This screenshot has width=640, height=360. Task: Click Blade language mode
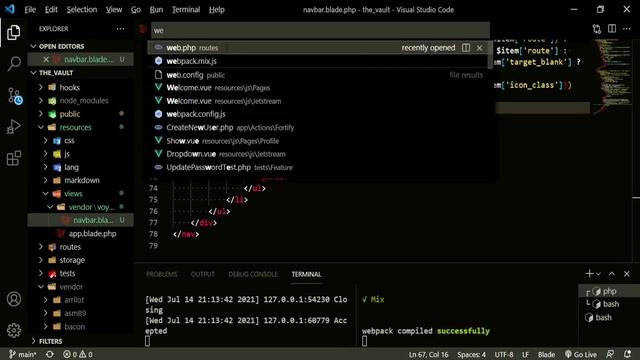pyautogui.click(x=546, y=354)
